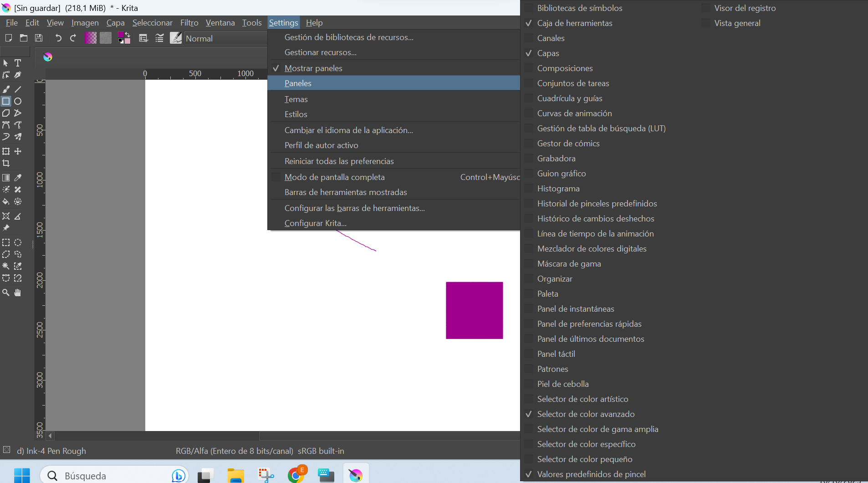The image size is (868, 483).
Task: Activate the Transform tool
Action: pos(6,151)
